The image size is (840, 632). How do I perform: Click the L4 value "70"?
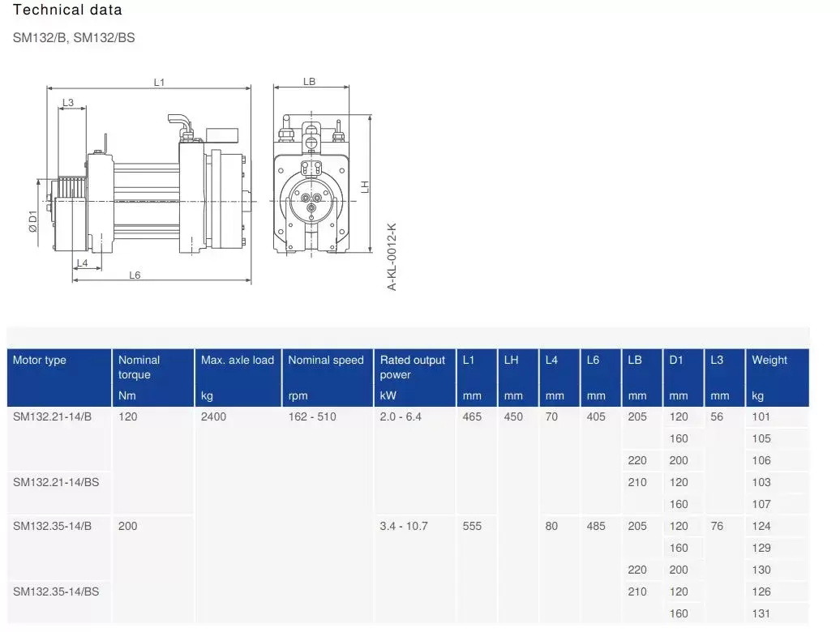click(552, 416)
